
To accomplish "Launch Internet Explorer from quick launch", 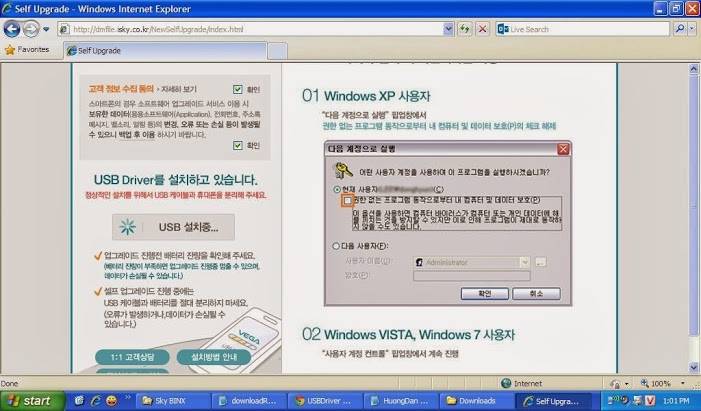I will click(95, 401).
